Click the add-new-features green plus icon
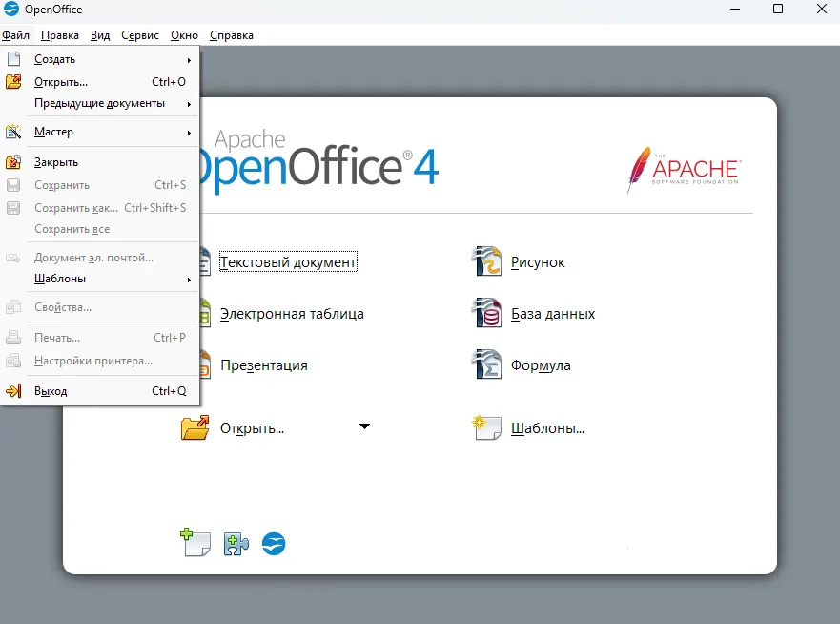 coord(195,543)
